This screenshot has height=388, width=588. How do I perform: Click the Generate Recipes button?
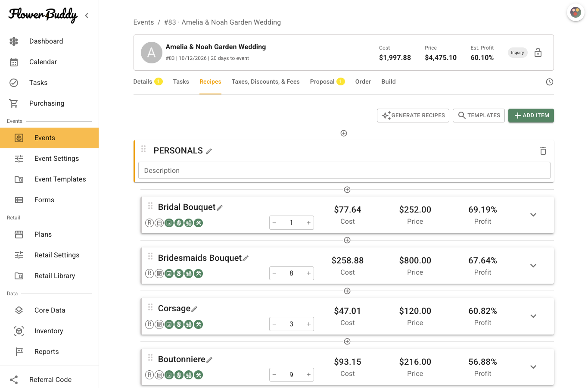click(413, 116)
